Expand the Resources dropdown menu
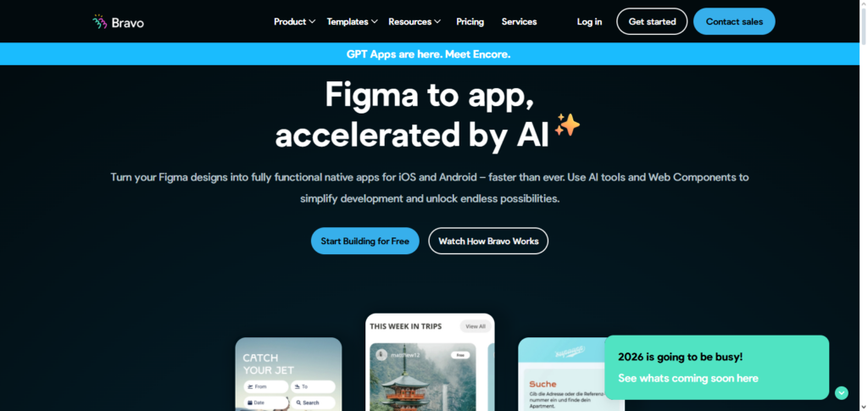Screen dimensions: 868x411 click(x=415, y=21)
